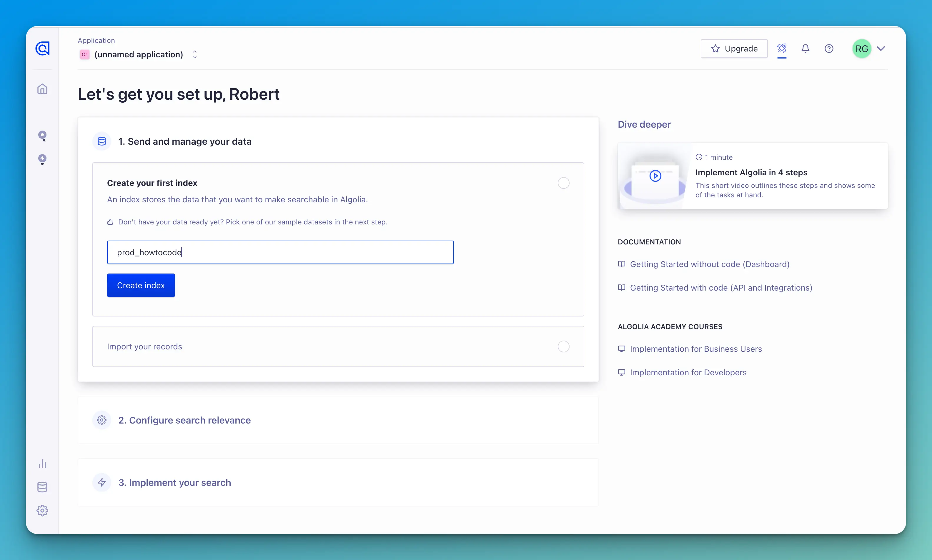
Task: Click the database icon next to step 1
Action: pos(102,141)
